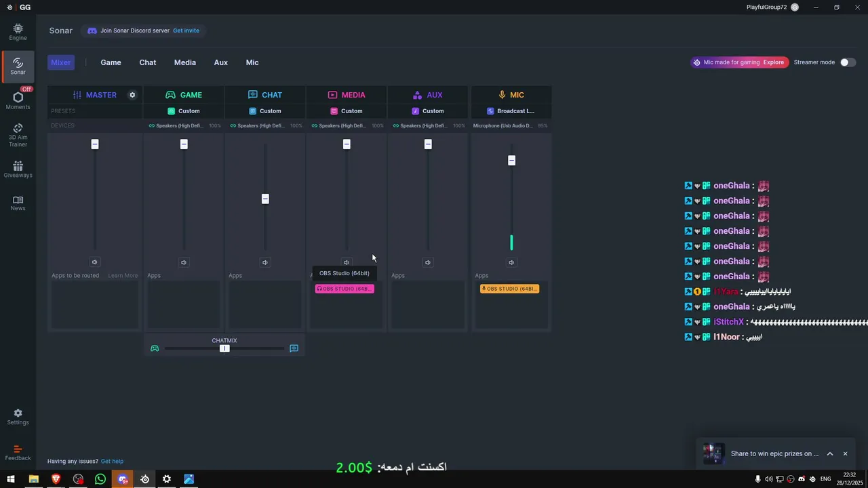Open Feedback in the sidebar
Screen dimensions: 868x488
18,453
